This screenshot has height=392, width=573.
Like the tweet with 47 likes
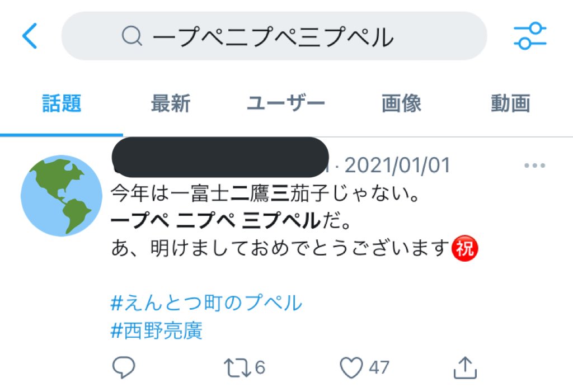click(x=364, y=367)
